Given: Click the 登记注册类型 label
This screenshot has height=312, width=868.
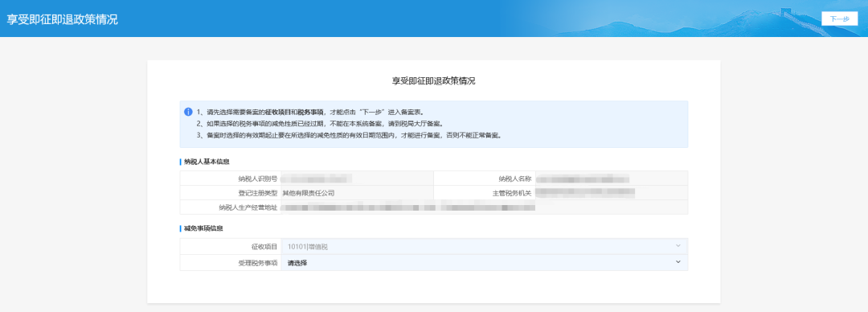Looking at the screenshot, I should (x=257, y=194).
